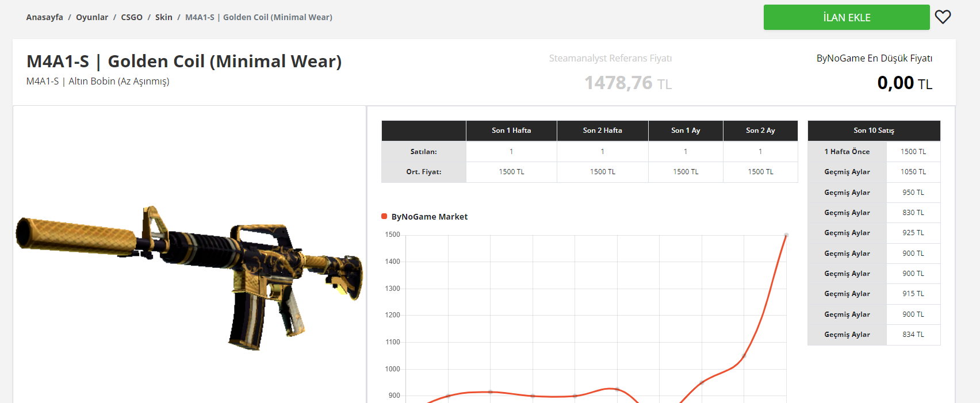This screenshot has height=403, width=980.
Task: Click M4A1-S Golden Coil main title
Action: [184, 61]
